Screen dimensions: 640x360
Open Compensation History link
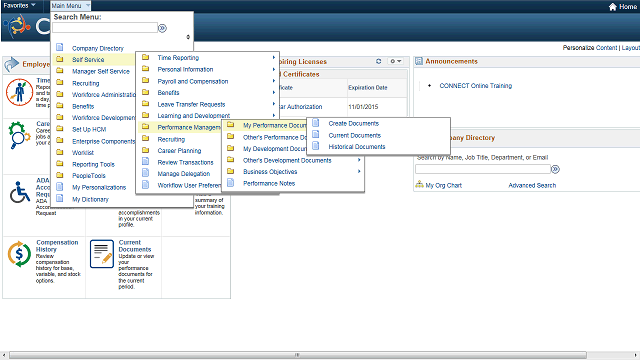coord(57,246)
